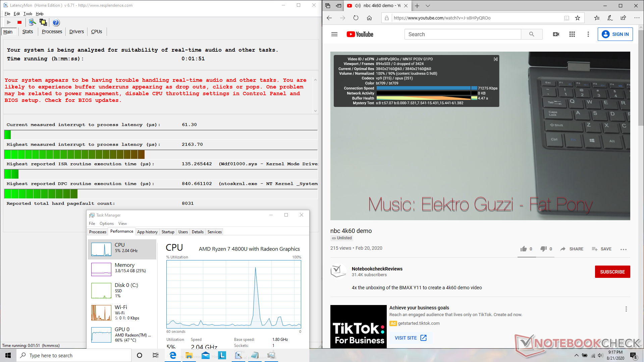
Task: Click the YouTube create video camera icon
Action: [556, 34]
